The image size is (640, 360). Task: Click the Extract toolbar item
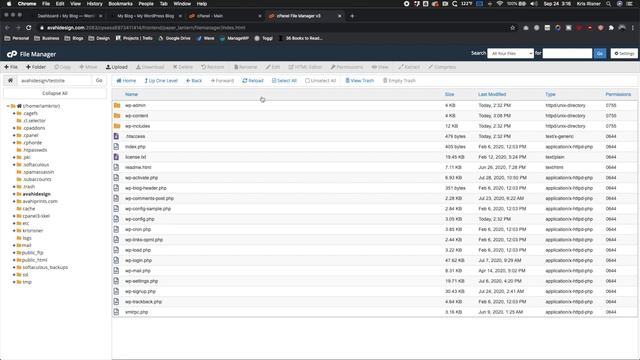pos(409,67)
